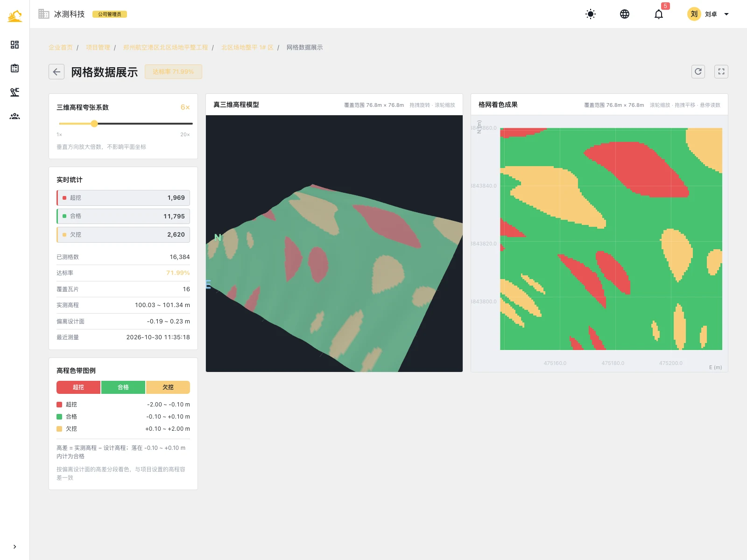Click the yellow 欠挖 legend band

point(168,387)
